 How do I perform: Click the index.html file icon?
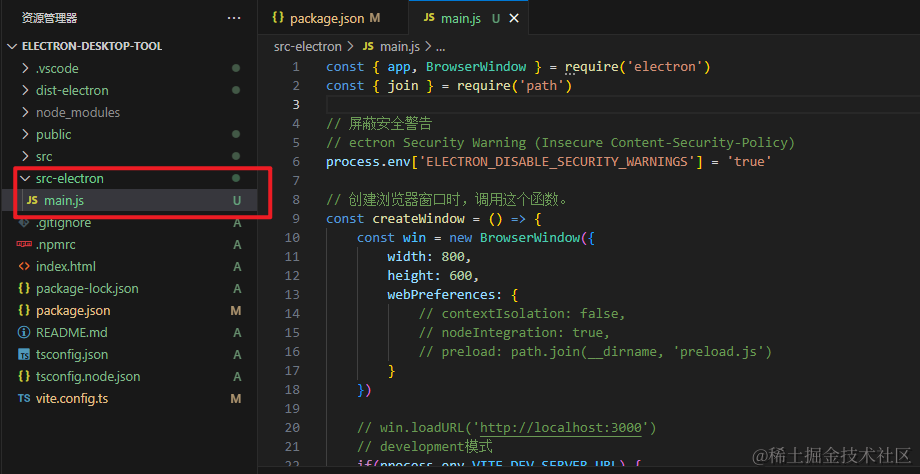24,266
